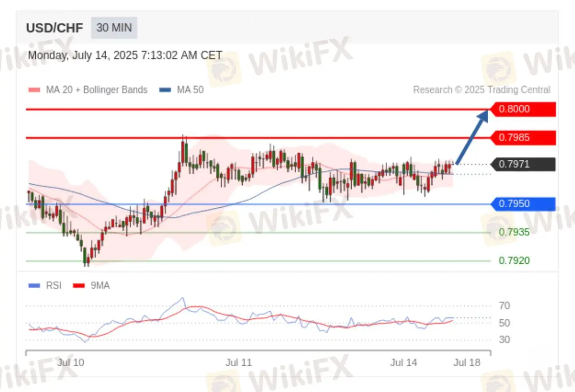Click the MA 20 + Bollinger Bands legend swatch
Viewport: 575px width, 392px height.
click(34, 90)
